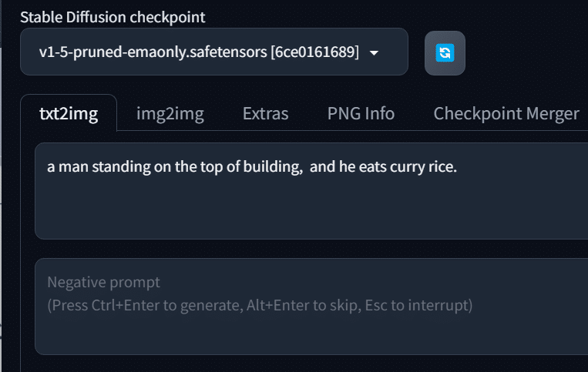Click the empty bottom area of the negative prompt box
This screenshot has width=588, height=372.
pos(311,335)
